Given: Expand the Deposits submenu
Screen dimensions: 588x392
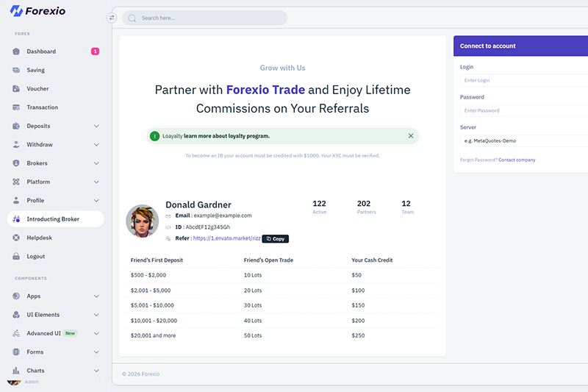Looking at the screenshot, I should [96, 126].
